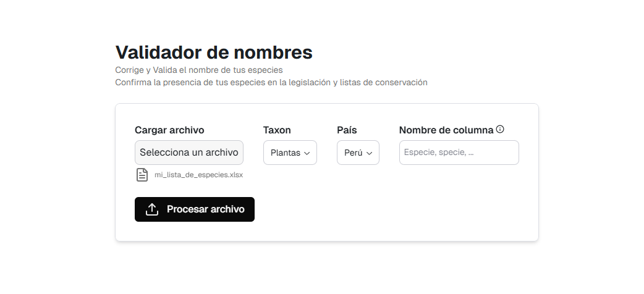Focus the Especie, specie column name field
Screen dimensions: 644x294
pos(459,153)
